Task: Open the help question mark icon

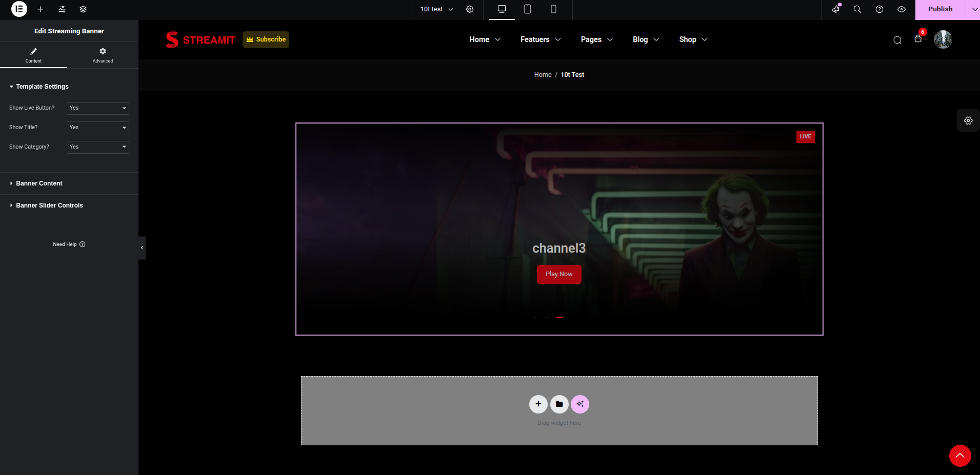Action: point(879,9)
